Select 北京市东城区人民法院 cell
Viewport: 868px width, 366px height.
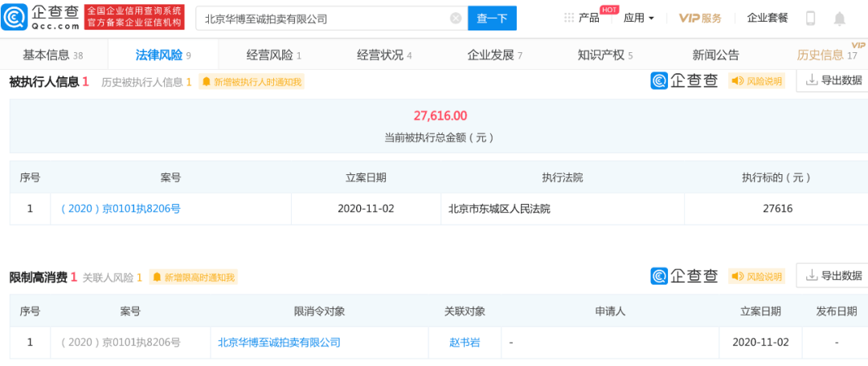[x=499, y=209]
